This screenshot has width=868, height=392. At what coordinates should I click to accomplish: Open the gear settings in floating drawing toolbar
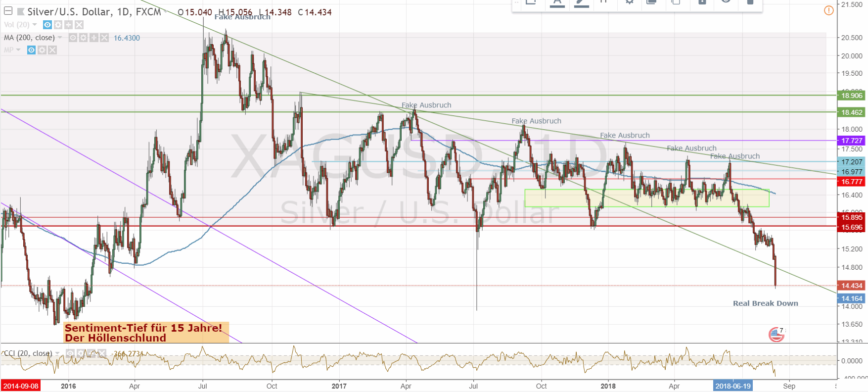tap(629, 2)
